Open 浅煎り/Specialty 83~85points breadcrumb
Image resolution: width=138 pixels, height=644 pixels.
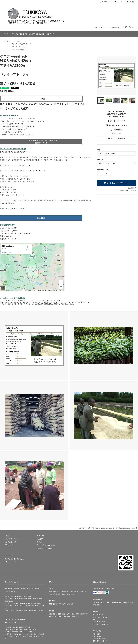(21, 44)
